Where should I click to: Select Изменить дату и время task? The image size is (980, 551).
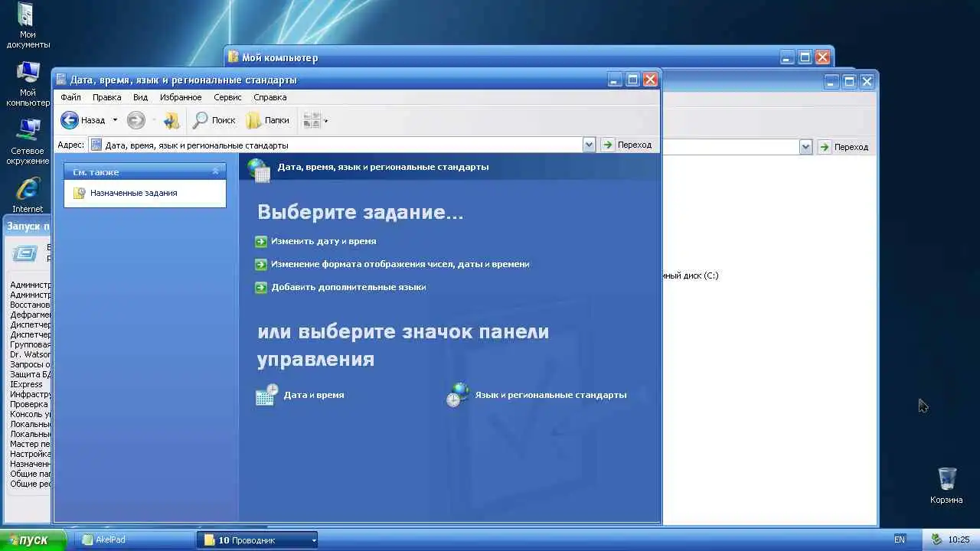(x=323, y=241)
